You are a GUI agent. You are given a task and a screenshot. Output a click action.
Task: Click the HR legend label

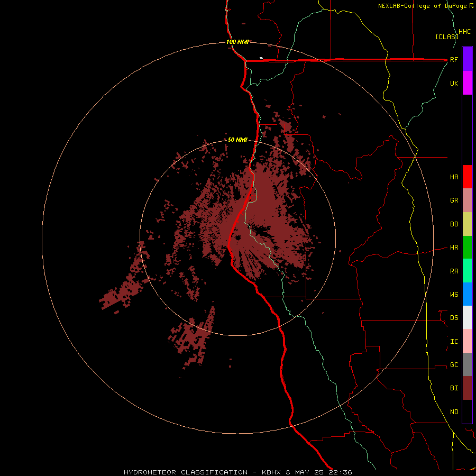tap(454, 248)
